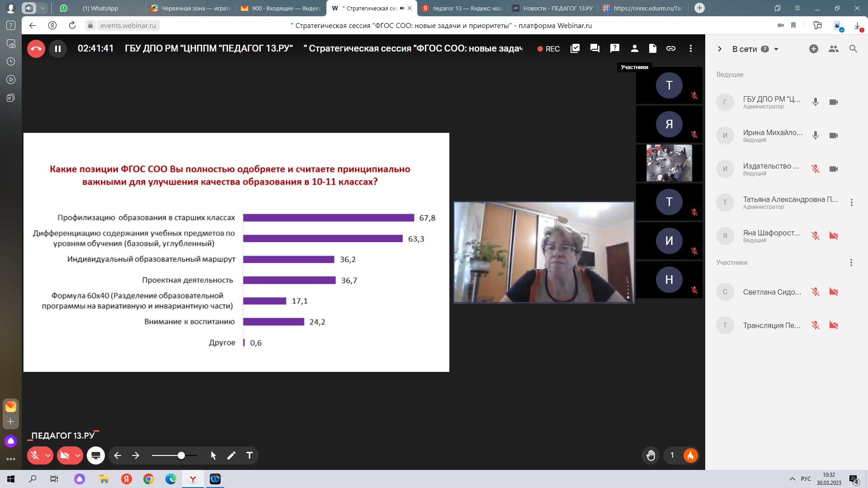Click the red hang-up call button
The height and width of the screenshot is (488, 868).
(x=36, y=49)
